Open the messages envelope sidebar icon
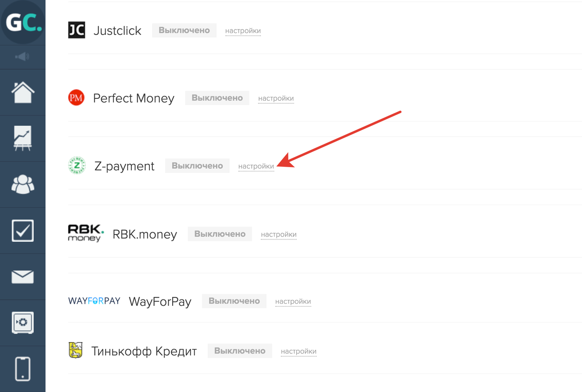582x392 pixels. click(22, 277)
